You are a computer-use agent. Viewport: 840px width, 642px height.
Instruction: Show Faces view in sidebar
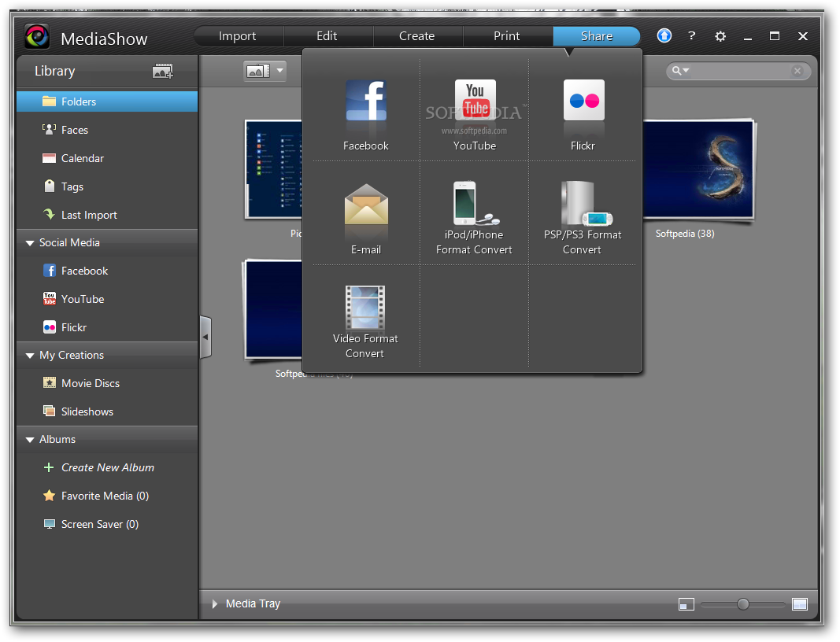107,130
